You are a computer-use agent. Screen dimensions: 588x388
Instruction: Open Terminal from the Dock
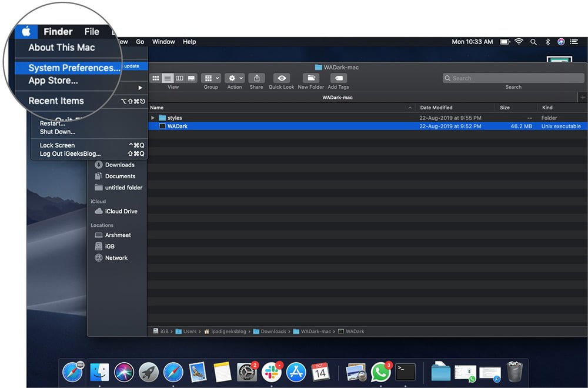coord(405,373)
